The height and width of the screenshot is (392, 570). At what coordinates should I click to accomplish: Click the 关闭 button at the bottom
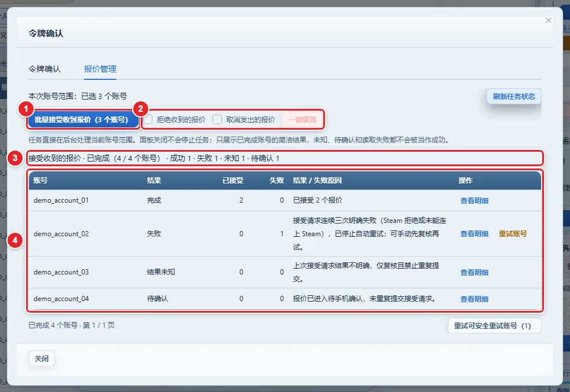pyautogui.click(x=42, y=358)
